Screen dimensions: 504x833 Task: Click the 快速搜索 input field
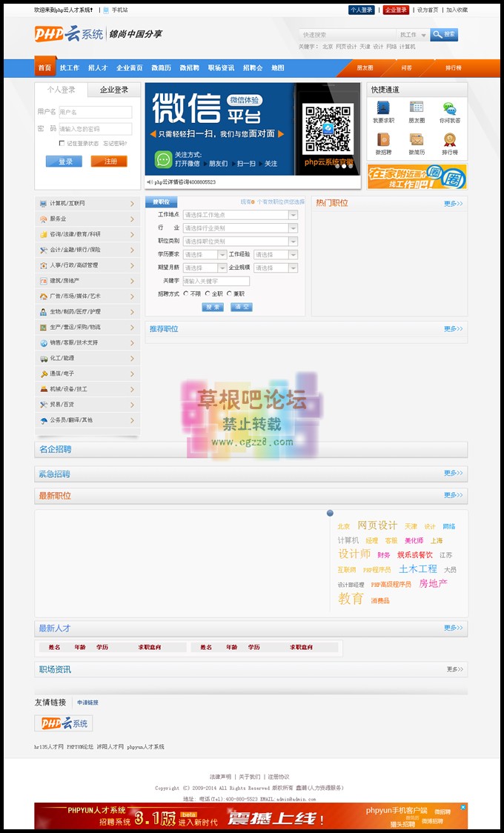(348, 35)
